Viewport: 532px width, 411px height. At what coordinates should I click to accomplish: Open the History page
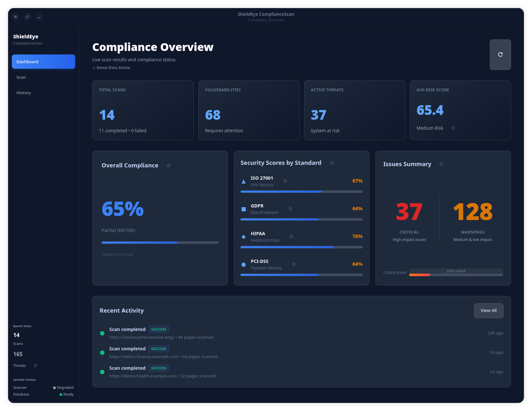point(44,93)
